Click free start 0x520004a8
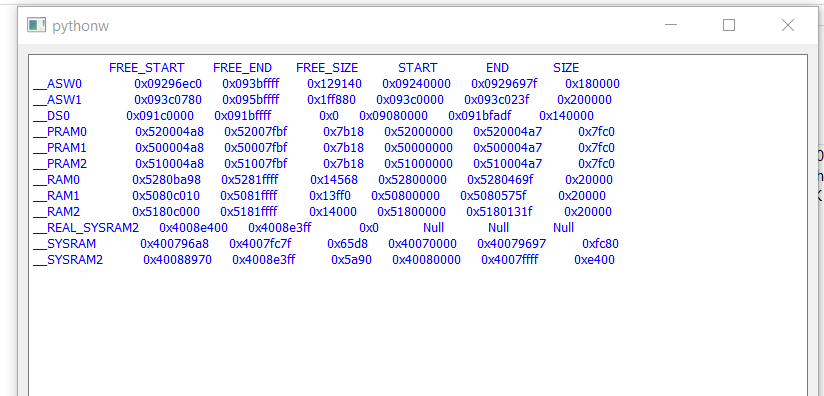 click(x=169, y=132)
